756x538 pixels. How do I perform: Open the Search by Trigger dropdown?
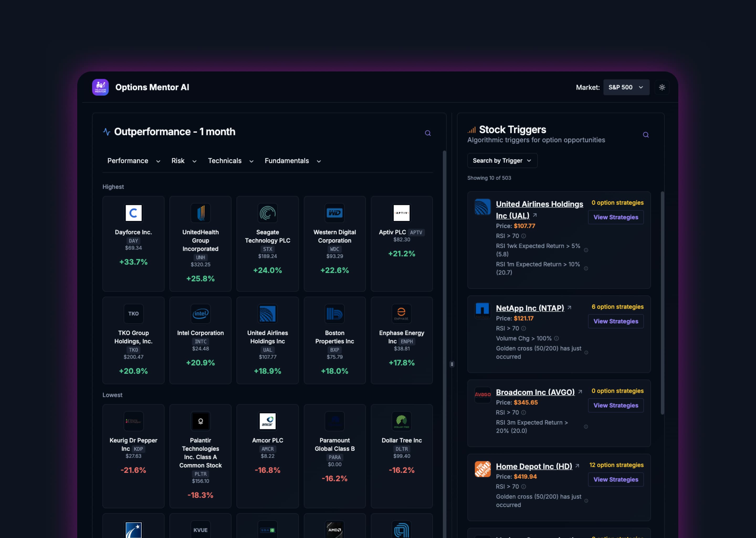pyautogui.click(x=502, y=161)
